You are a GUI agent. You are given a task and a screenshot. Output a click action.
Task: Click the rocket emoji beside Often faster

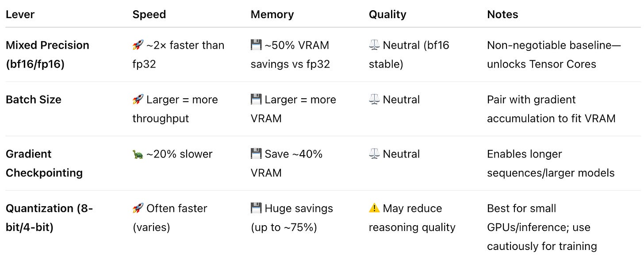(x=138, y=208)
